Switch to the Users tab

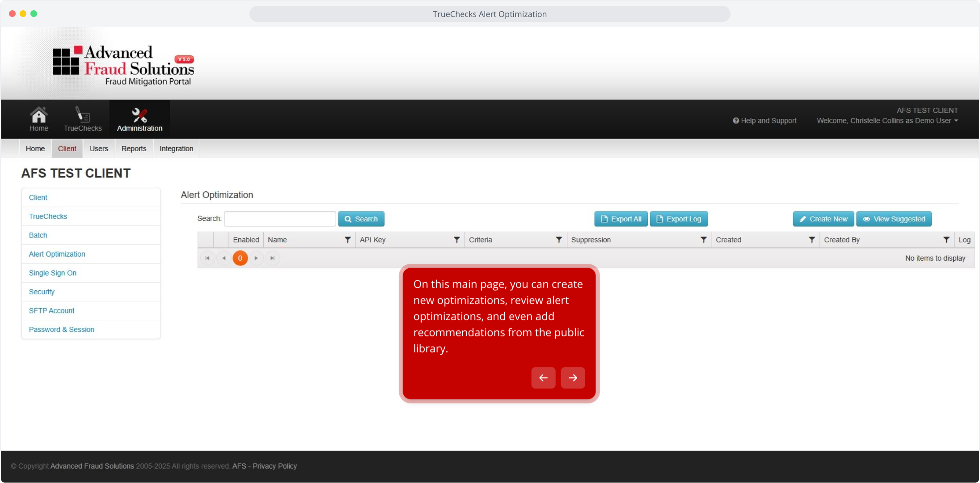99,148
